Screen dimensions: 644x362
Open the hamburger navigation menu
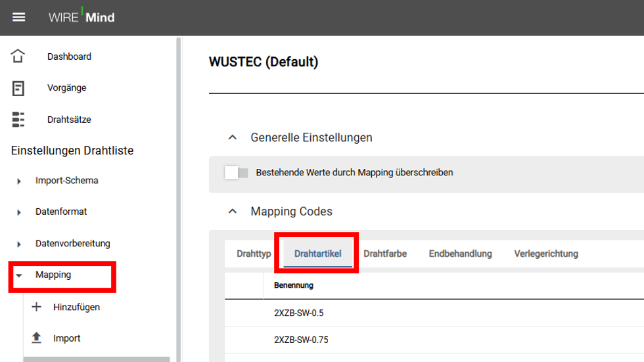19,17
